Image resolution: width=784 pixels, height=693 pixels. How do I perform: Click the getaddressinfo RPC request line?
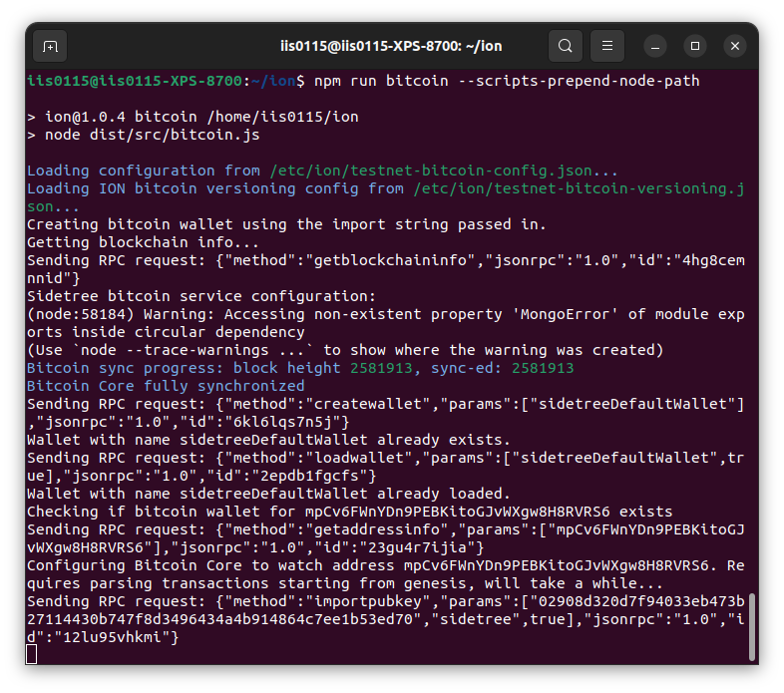point(385,539)
